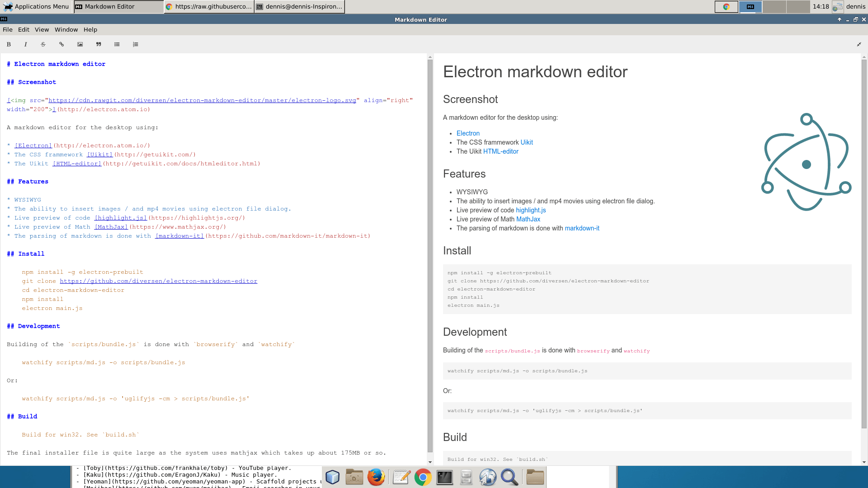Viewport: 868px width, 488px height.
Task: Click the clock showing 14:18
Action: tap(821, 6)
